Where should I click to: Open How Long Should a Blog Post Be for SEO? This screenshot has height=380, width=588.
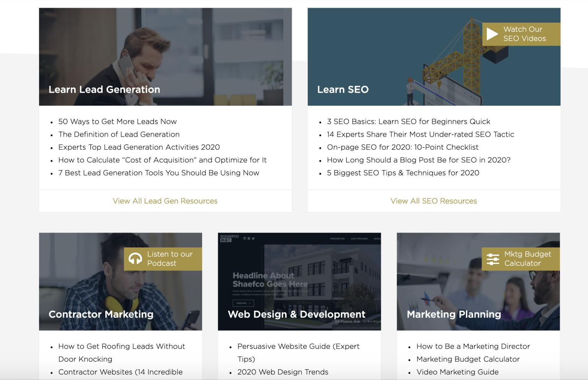coord(418,160)
